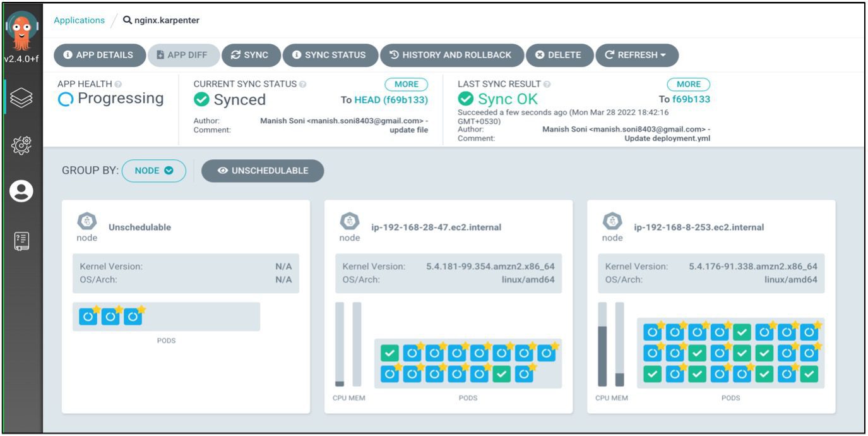868x436 pixels.
Task: Click MORE under CURRENT SYNC STATUS
Action: (x=407, y=84)
